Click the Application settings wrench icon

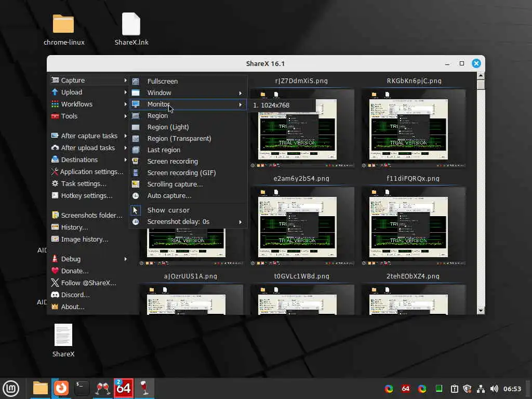click(55, 171)
